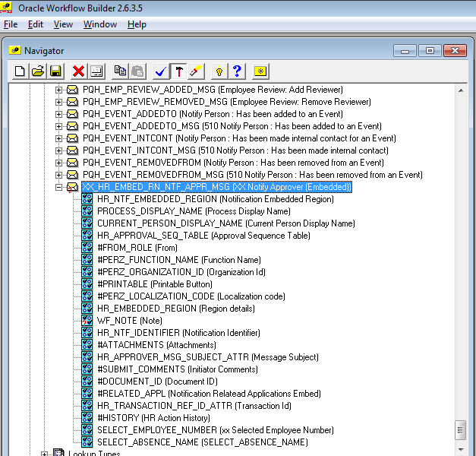Image resolution: width=476 pixels, height=456 pixels.
Task: Select CURRENT_PERSON_DISPLAY_NAME tree item
Action: [x=226, y=223]
